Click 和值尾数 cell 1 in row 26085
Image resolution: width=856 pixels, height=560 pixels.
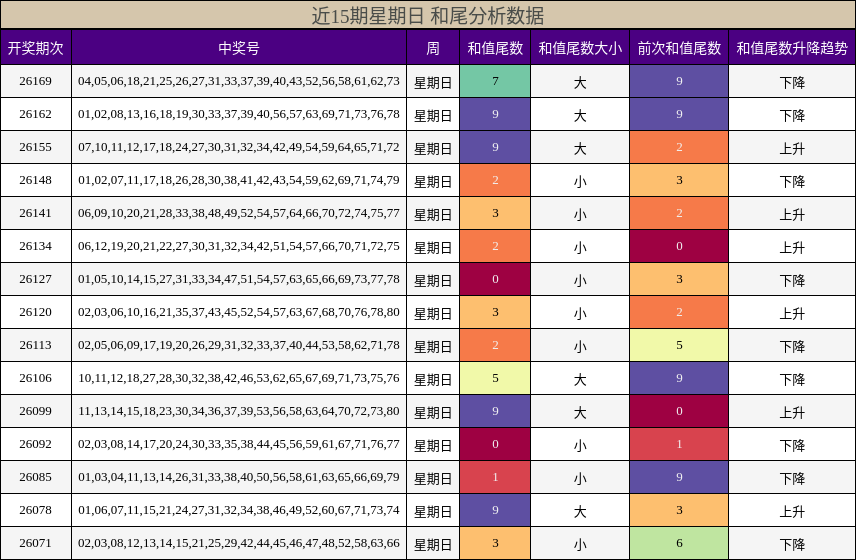click(x=495, y=478)
